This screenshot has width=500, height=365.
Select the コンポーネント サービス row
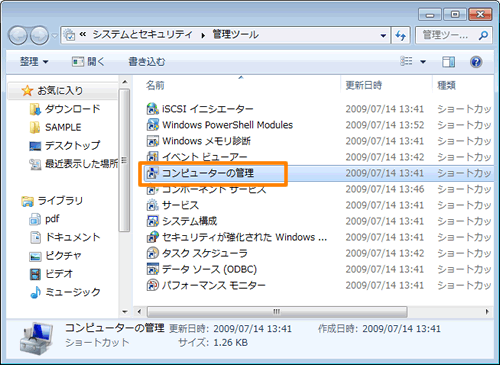[x=319, y=189]
